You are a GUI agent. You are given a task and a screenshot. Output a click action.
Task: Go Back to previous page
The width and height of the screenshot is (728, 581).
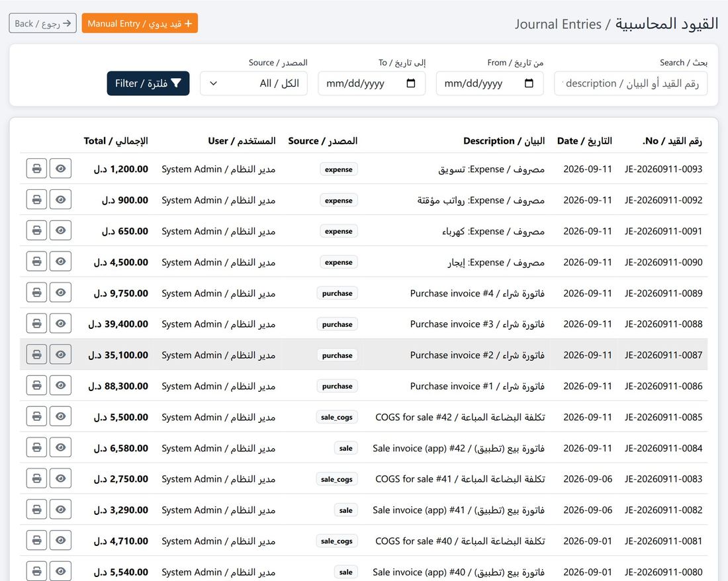click(43, 23)
